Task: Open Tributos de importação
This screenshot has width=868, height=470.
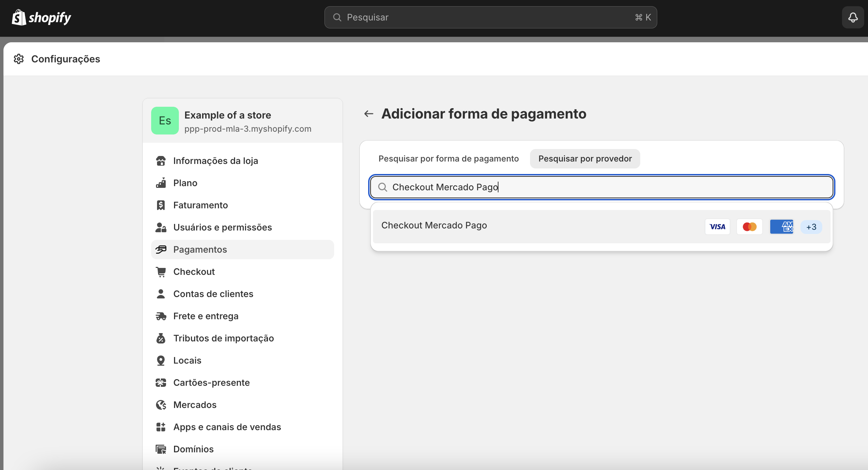Action: tap(243, 338)
